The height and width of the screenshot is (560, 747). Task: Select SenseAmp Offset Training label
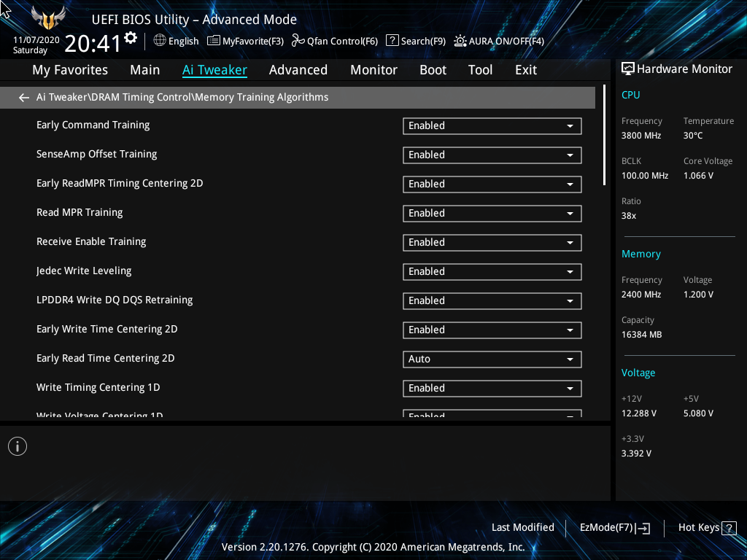[x=97, y=155]
